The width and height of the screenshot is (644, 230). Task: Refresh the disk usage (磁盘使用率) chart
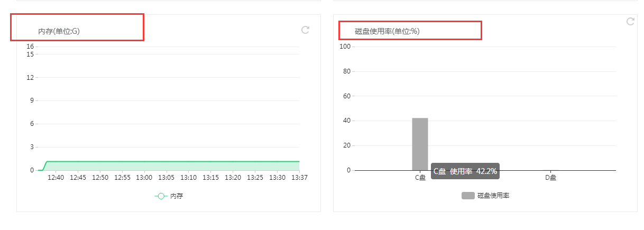tap(630, 21)
